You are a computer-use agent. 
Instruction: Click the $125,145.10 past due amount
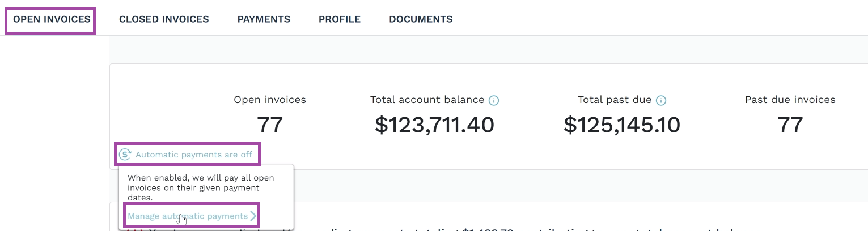coord(621,125)
